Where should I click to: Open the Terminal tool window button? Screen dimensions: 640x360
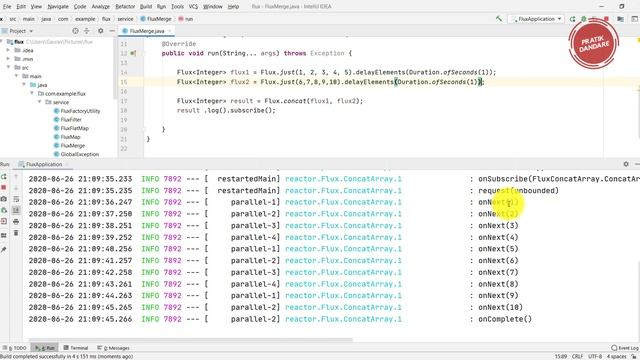[x=76, y=348]
